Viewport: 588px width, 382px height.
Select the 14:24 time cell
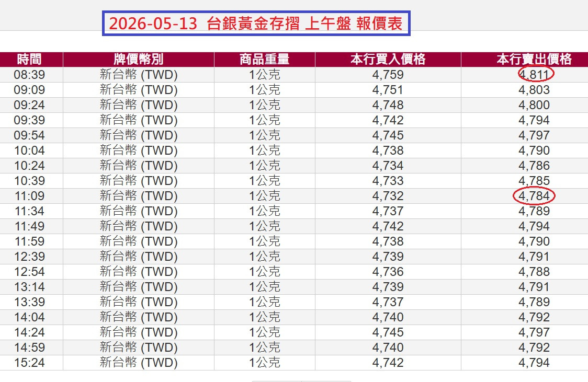pos(29,332)
